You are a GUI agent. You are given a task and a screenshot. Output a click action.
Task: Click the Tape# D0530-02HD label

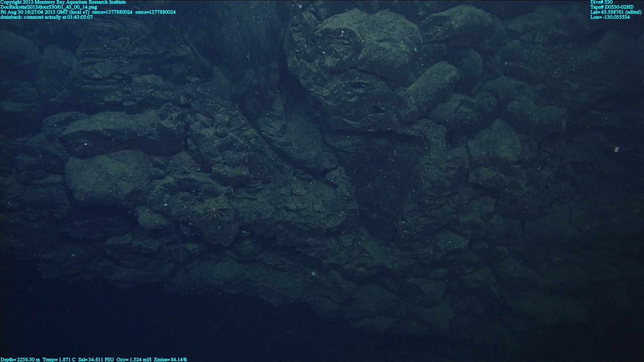pyautogui.click(x=612, y=7)
